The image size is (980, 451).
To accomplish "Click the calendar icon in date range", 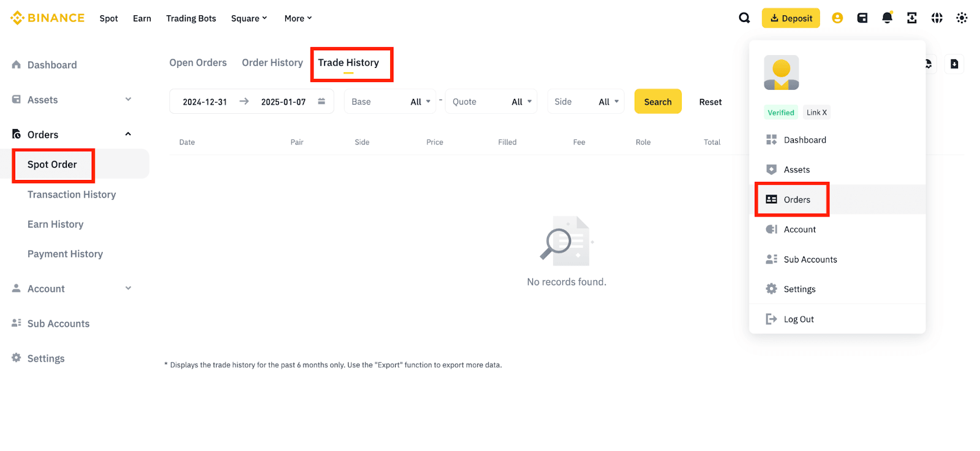I will (x=322, y=102).
